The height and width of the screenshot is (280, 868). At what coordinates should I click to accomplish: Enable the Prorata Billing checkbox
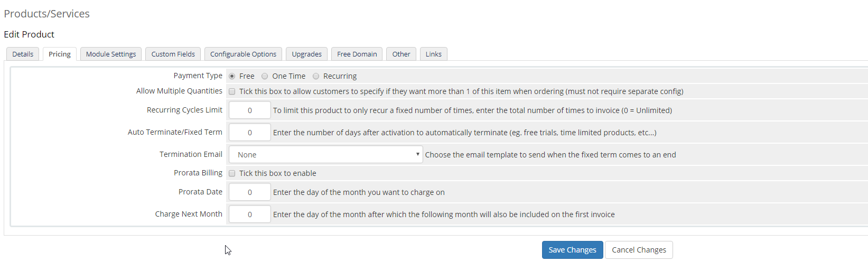[232, 173]
